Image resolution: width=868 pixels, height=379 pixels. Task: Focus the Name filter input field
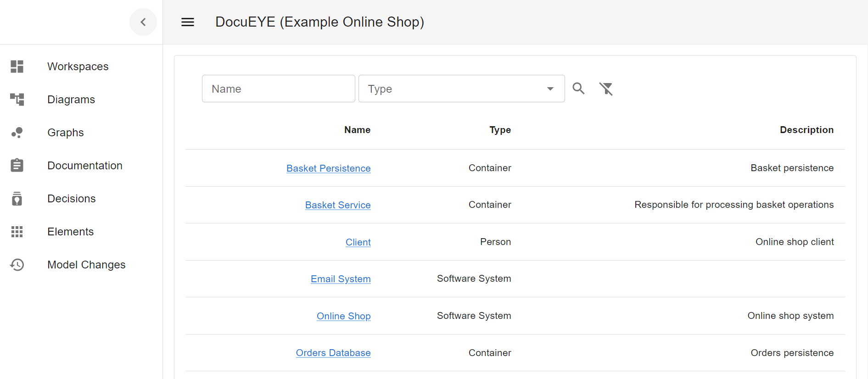(278, 89)
